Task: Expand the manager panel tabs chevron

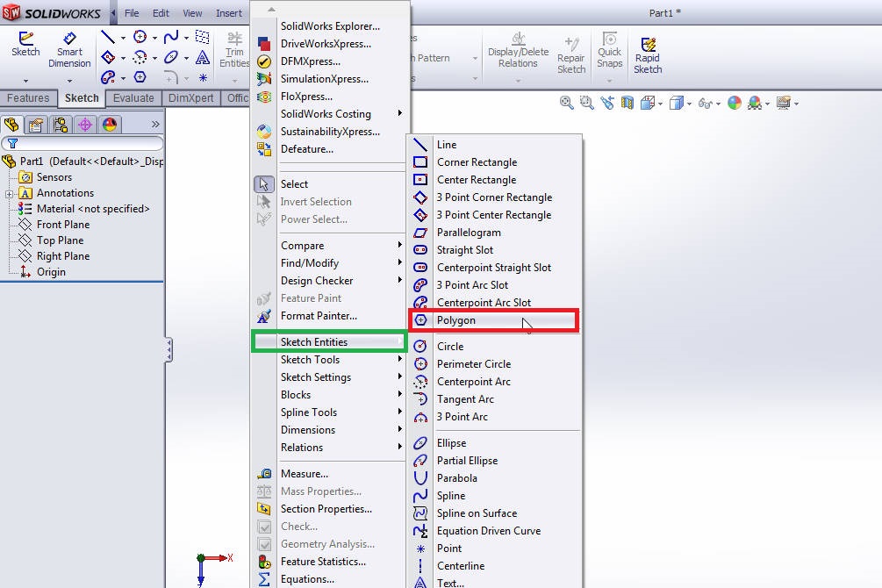Action: pyautogui.click(x=155, y=124)
